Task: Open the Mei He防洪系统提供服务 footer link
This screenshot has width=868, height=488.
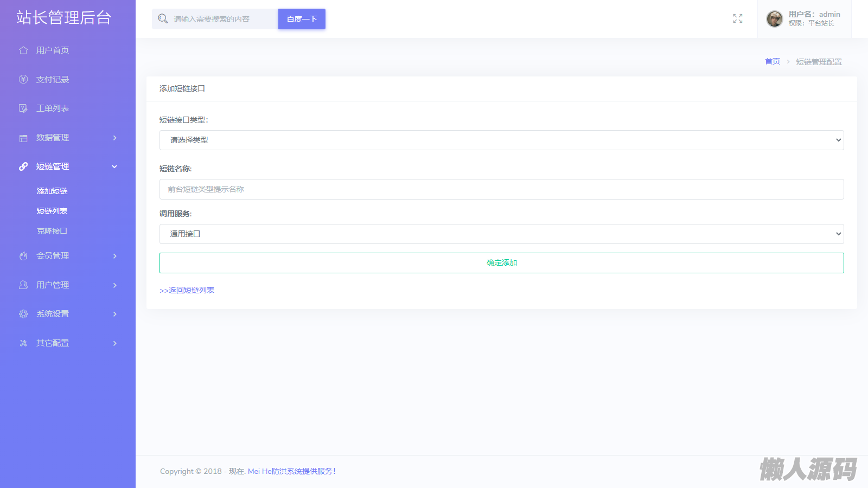Action: tap(292, 471)
